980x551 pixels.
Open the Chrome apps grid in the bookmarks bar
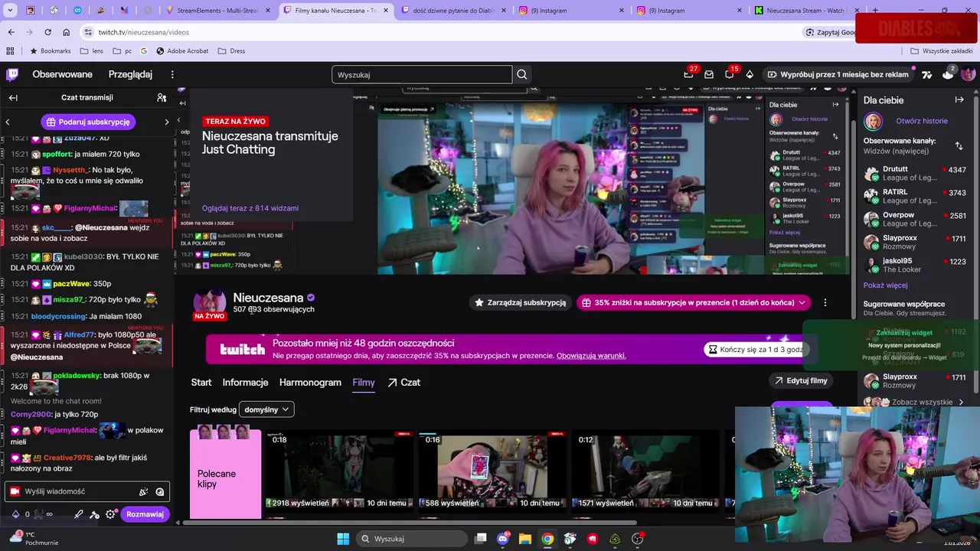[10, 51]
